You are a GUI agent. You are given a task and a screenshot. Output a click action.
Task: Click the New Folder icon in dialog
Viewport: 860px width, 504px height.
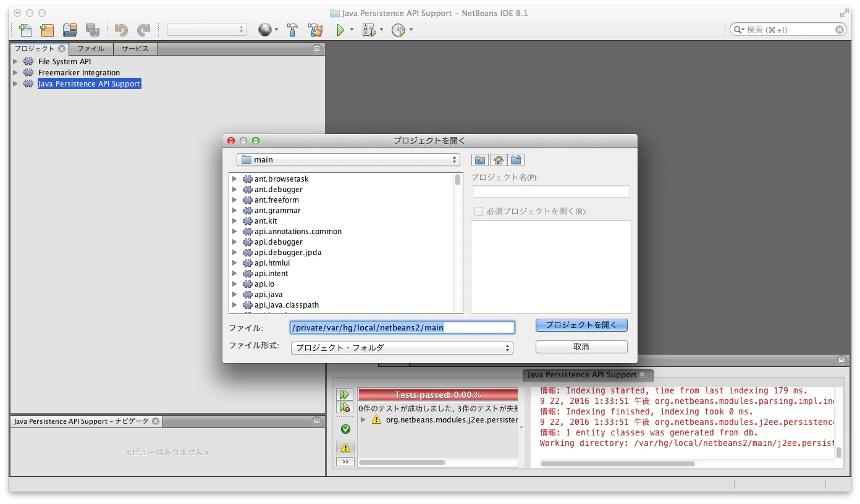point(516,160)
